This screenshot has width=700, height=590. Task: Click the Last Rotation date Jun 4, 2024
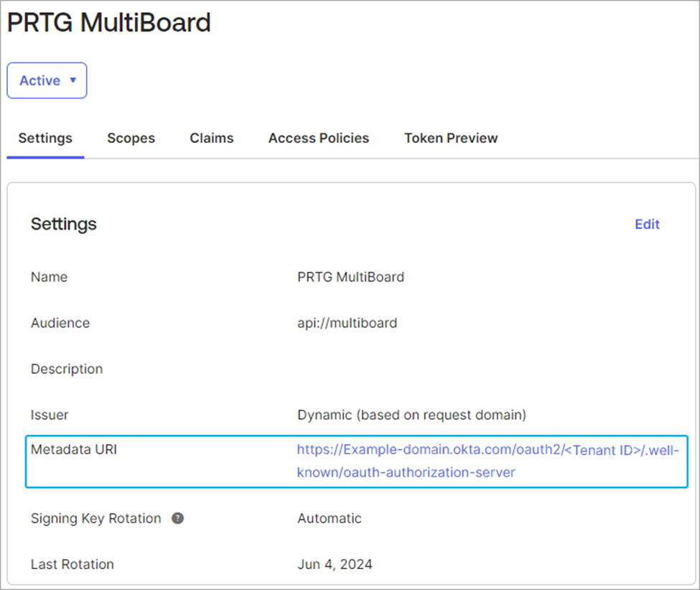click(x=335, y=565)
